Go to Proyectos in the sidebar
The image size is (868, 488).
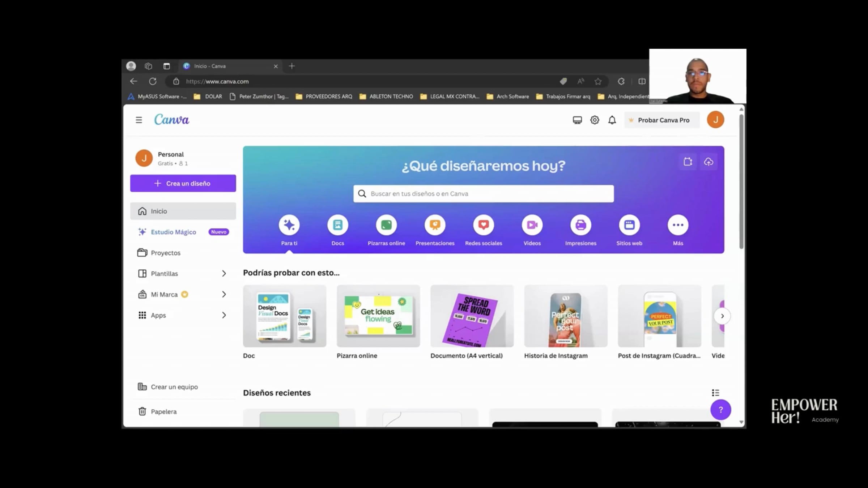point(165,253)
